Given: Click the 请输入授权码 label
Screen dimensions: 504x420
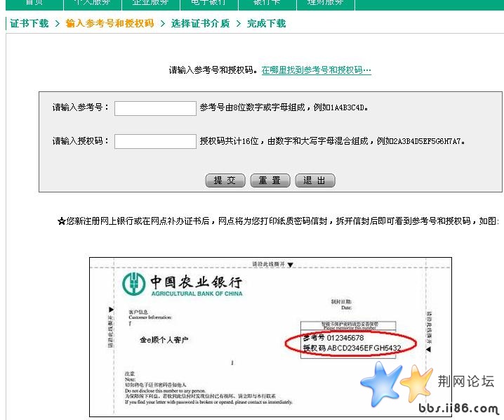Looking at the screenshot, I should [x=81, y=141].
